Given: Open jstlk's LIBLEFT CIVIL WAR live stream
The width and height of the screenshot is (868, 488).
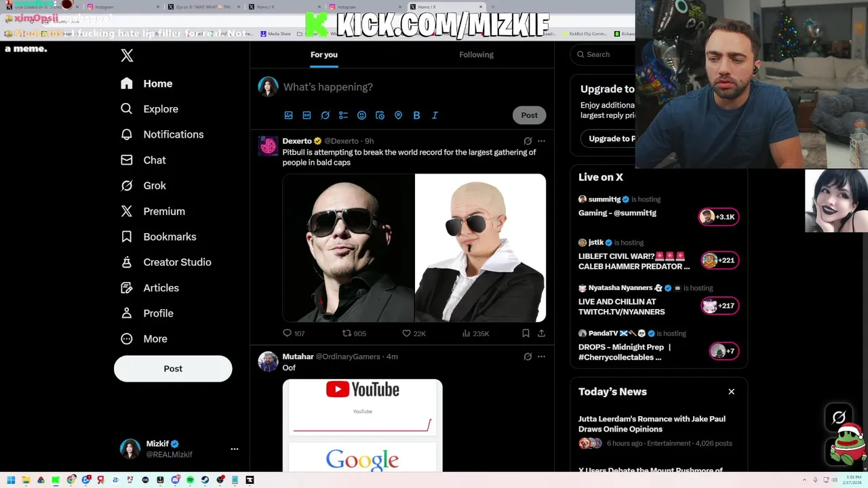Looking at the screenshot, I should click(x=634, y=262).
